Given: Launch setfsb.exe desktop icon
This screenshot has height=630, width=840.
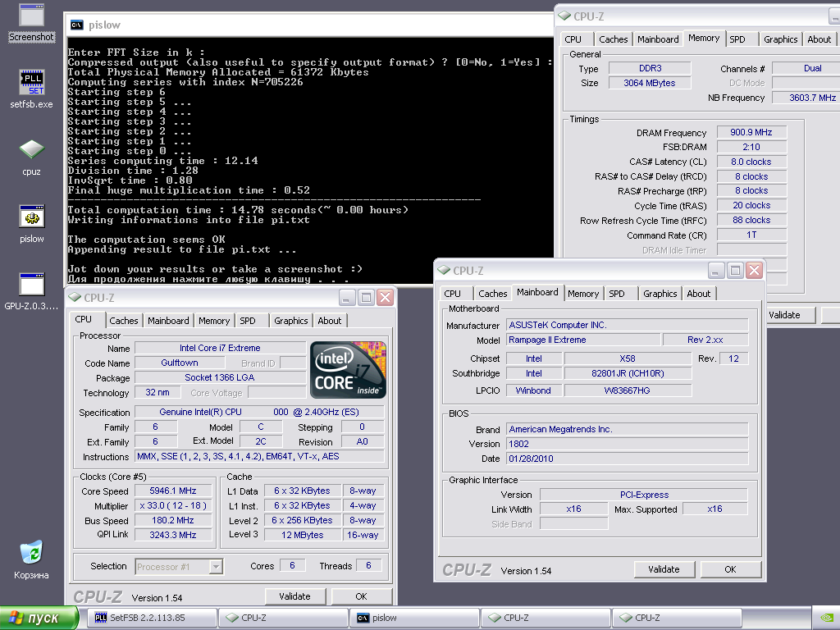Looking at the screenshot, I should pyautogui.click(x=32, y=89).
